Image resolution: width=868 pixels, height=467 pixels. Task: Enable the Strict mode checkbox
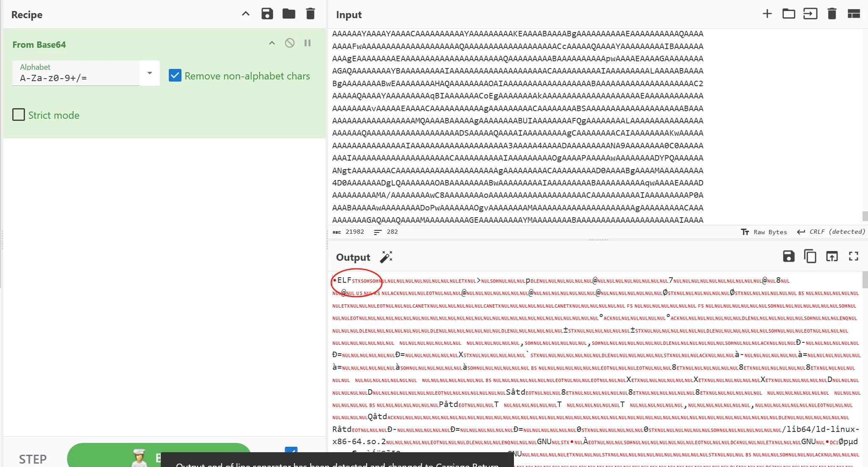[19, 115]
